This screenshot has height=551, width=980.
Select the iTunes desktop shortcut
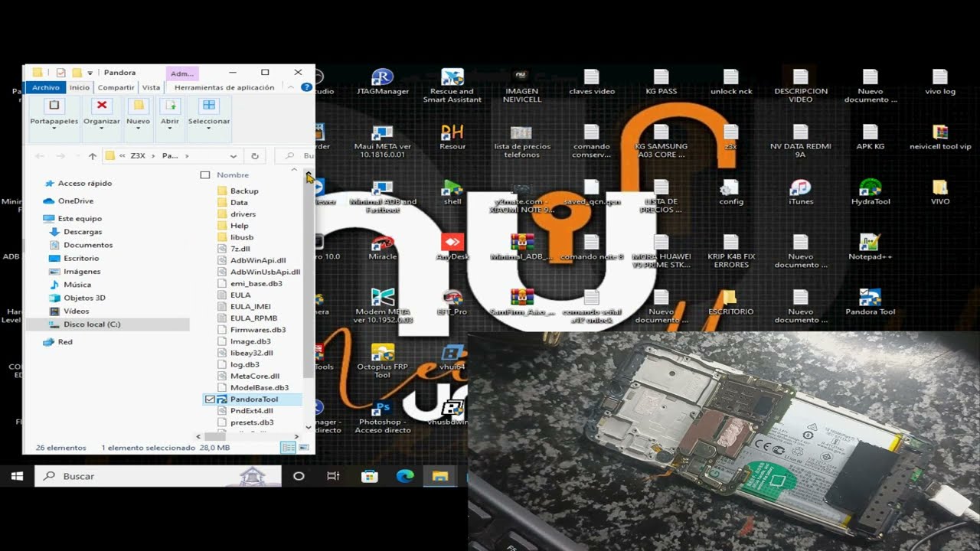[801, 192]
